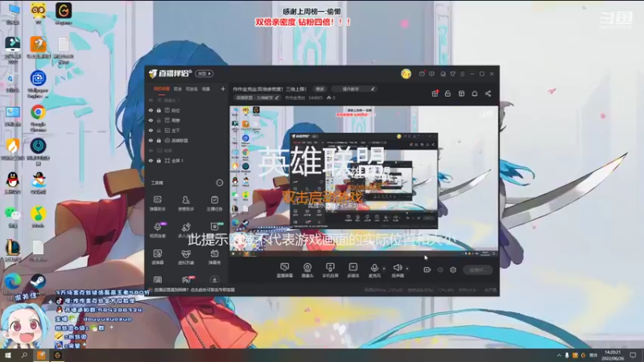Open the tool with green NEW badge
This screenshot has width=644, height=362.
click(x=215, y=228)
